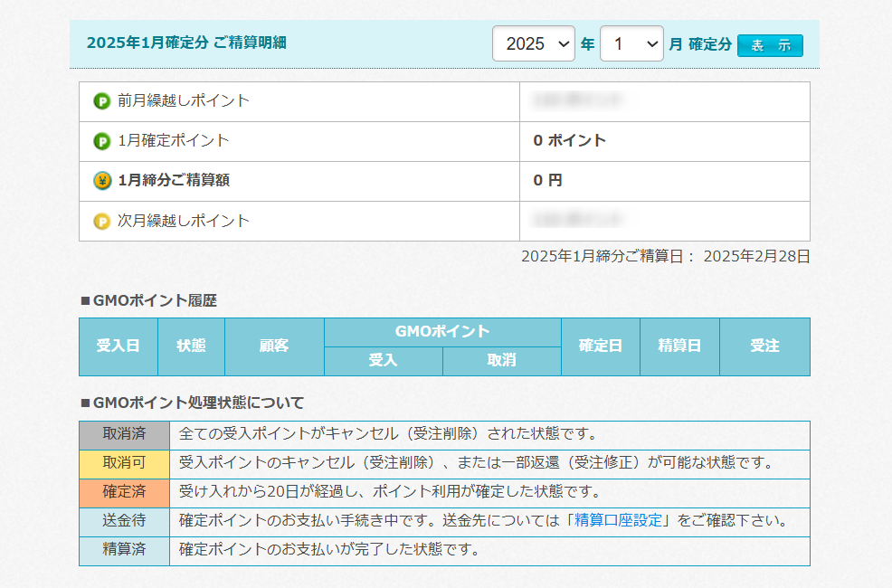Click the gray 取消済 status label

coord(124,434)
